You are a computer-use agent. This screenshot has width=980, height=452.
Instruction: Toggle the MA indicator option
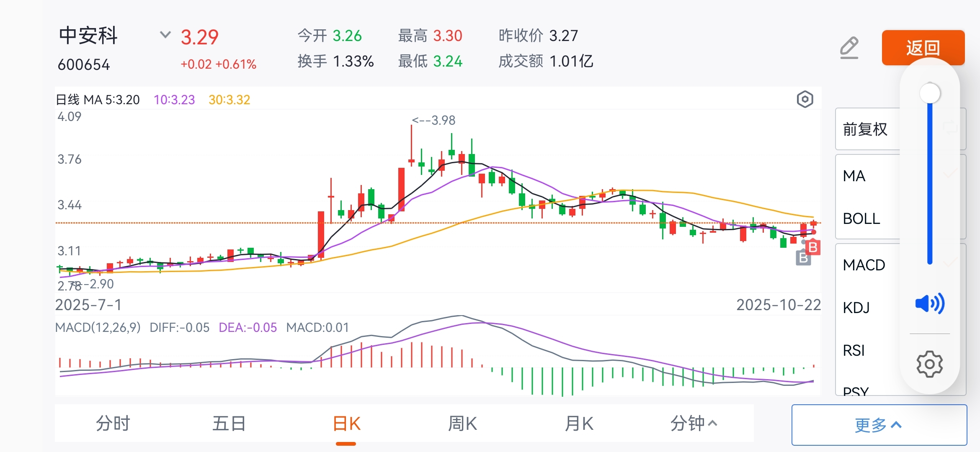(854, 176)
